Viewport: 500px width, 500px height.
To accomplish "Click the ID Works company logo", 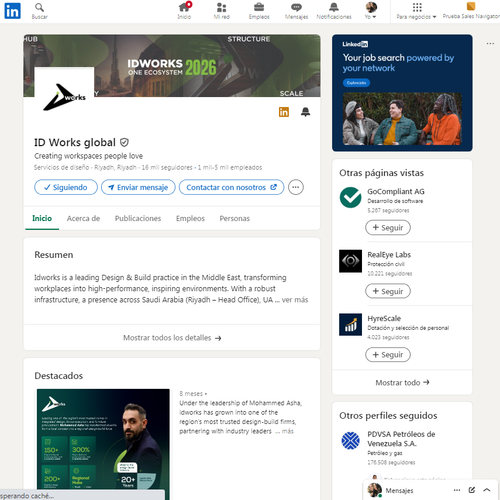I will tap(64, 97).
